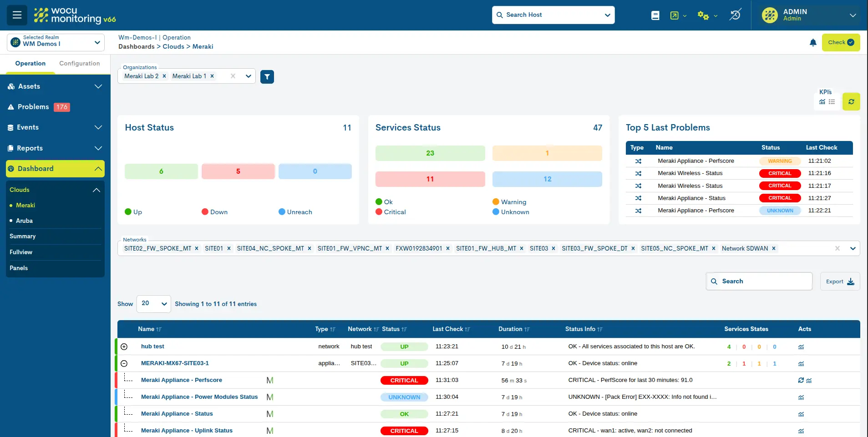
Task: Open the notes icon in top bar
Action: tap(655, 15)
